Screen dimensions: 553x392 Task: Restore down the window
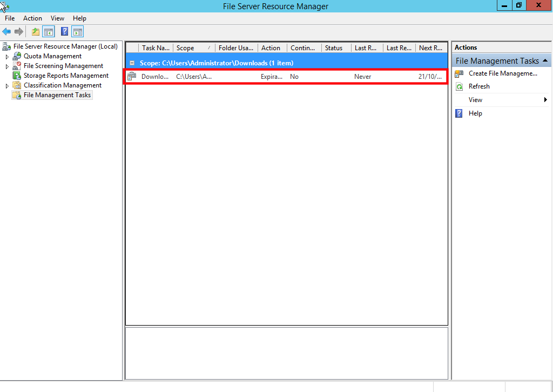tap(519, 5)
